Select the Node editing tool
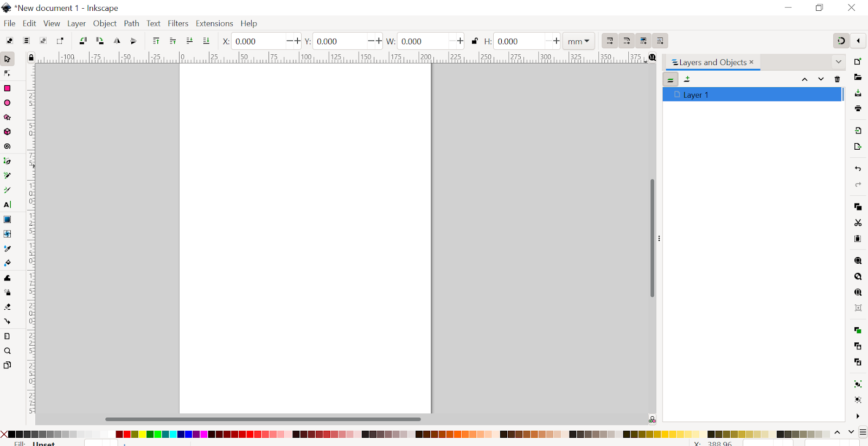868x446 pixels. (x=8, y=73)
